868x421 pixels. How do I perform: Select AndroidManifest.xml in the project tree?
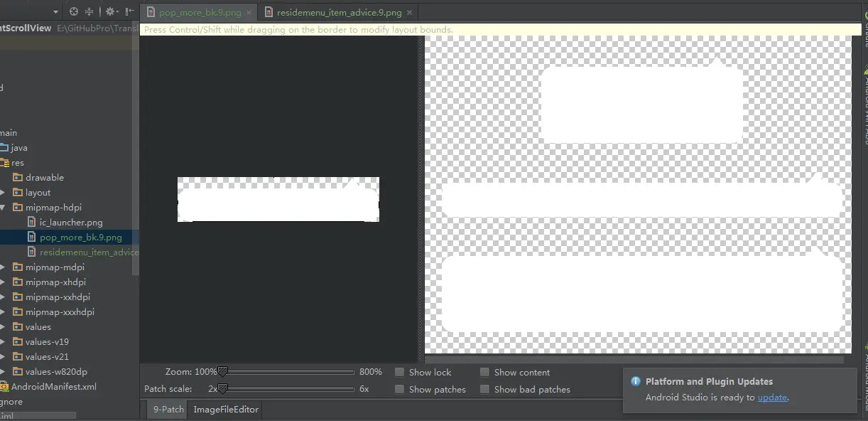[54, 387]
